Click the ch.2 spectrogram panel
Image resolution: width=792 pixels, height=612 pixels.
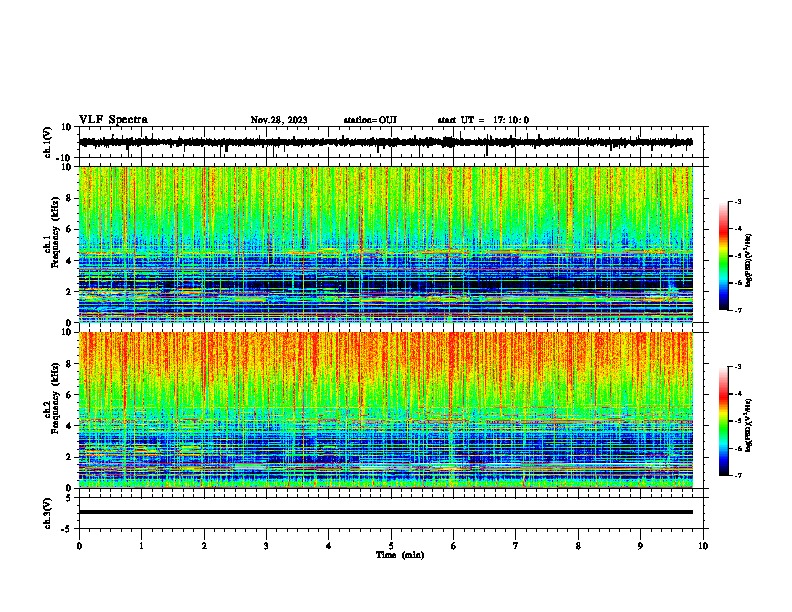(386, 410)
